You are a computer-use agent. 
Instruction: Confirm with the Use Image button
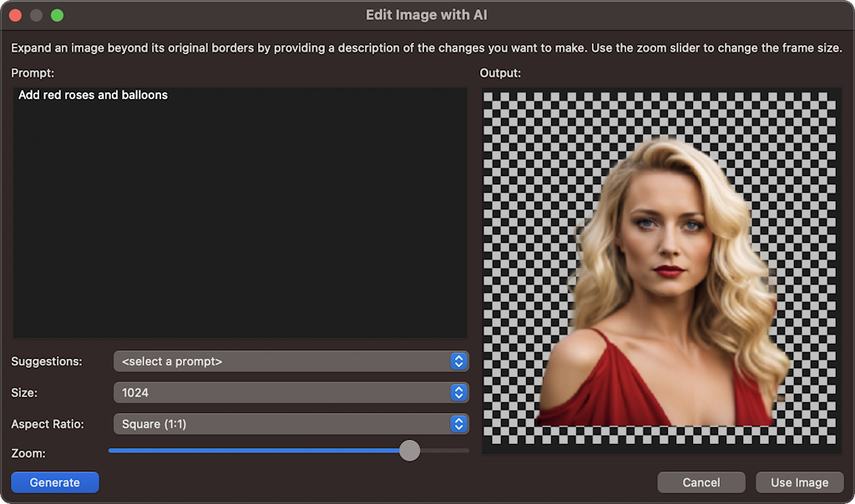point(799,482)
